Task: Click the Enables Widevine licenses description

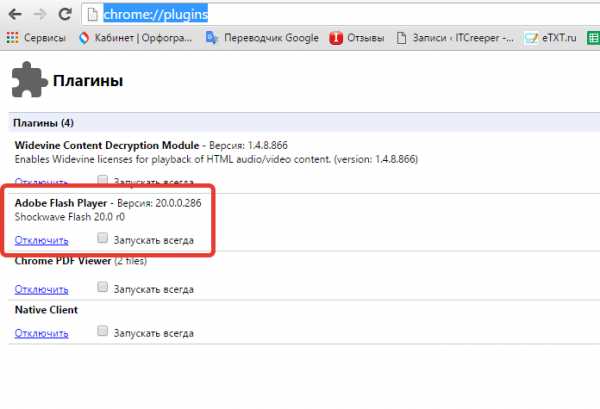Action: [216, 160]
